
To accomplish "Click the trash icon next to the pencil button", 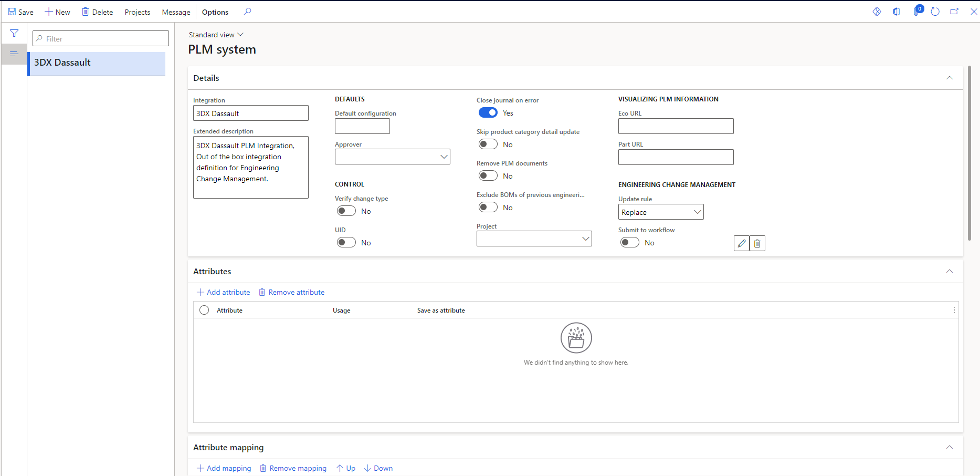I will 757,243.
